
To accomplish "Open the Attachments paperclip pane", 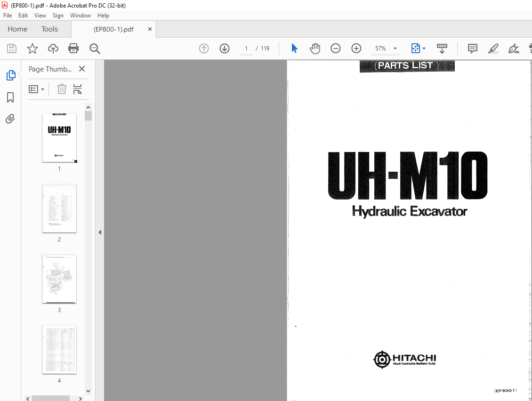I will click(x=10, y=119).
